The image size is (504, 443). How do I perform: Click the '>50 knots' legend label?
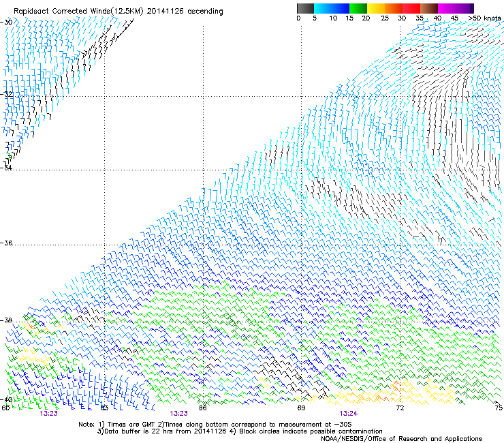pos(485,18)
